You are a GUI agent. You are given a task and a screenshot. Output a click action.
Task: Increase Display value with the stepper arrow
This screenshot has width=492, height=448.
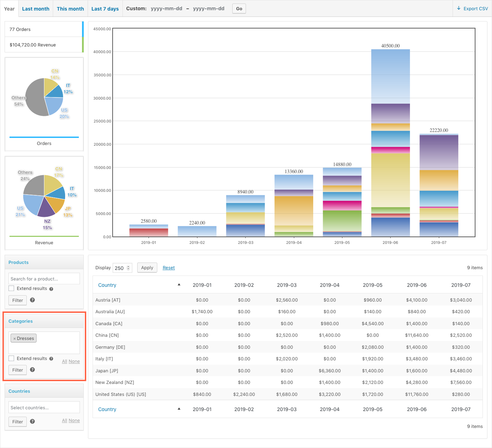pyautogui.click(x=129, y=266)
